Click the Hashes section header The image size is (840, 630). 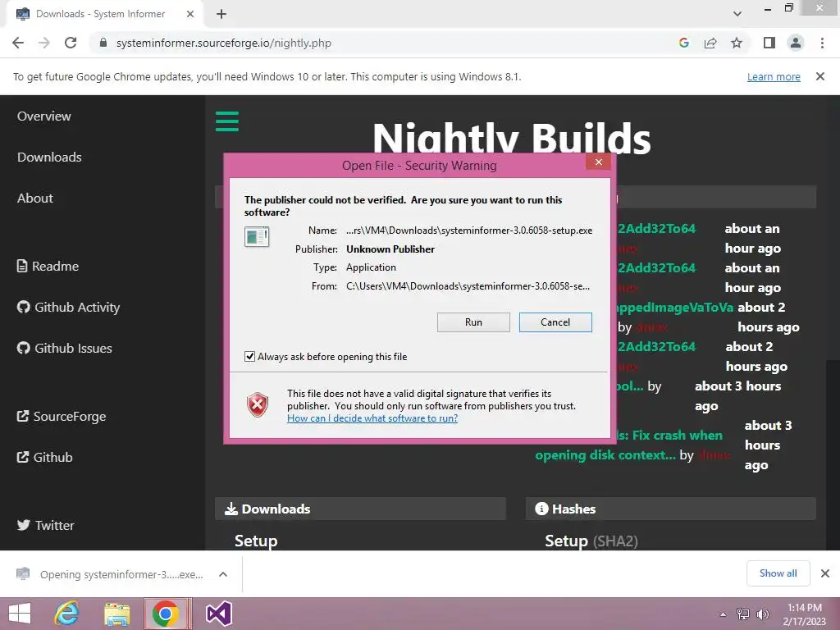click(x=671, y=509)
